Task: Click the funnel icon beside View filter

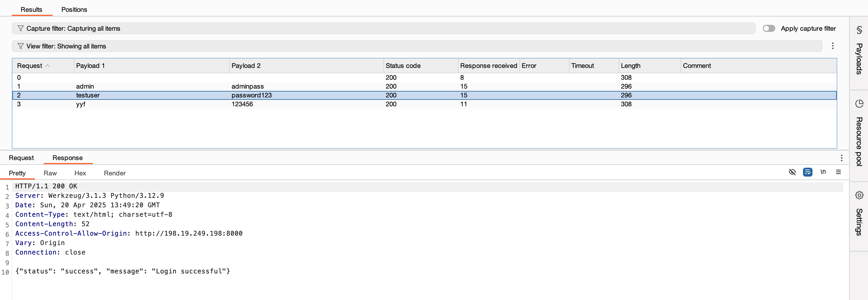Action: coord(20,46)
